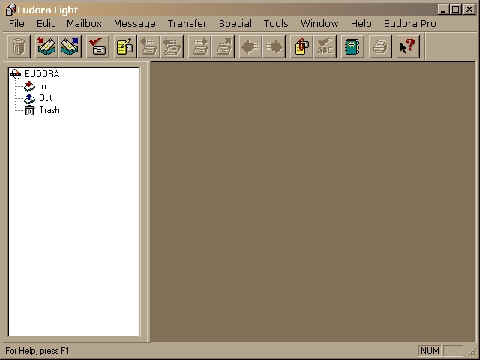Open the In mailbox toolbar icon
Viewport: 480px width, 360px height.
click(46, 46)
